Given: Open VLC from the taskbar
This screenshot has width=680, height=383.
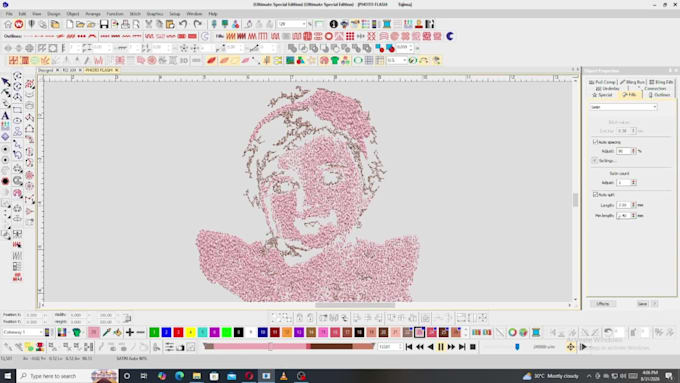Looking at the screenshot, I should coord(284,376).
